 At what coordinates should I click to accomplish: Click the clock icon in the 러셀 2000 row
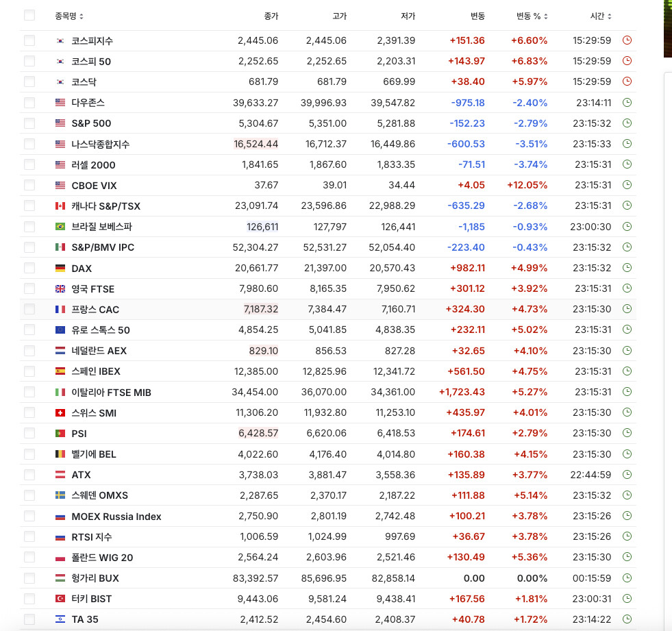627,164
